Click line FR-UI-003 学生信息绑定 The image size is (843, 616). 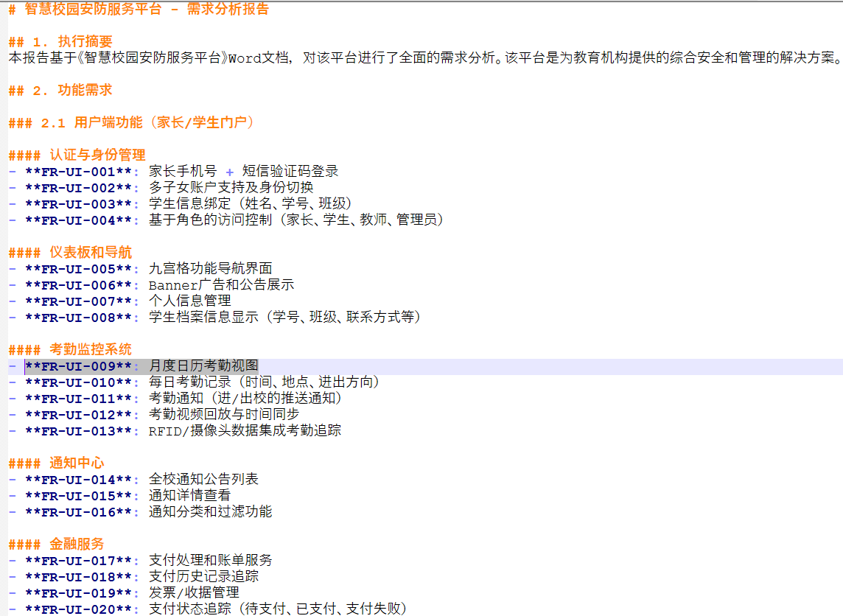tap(181, 203)
